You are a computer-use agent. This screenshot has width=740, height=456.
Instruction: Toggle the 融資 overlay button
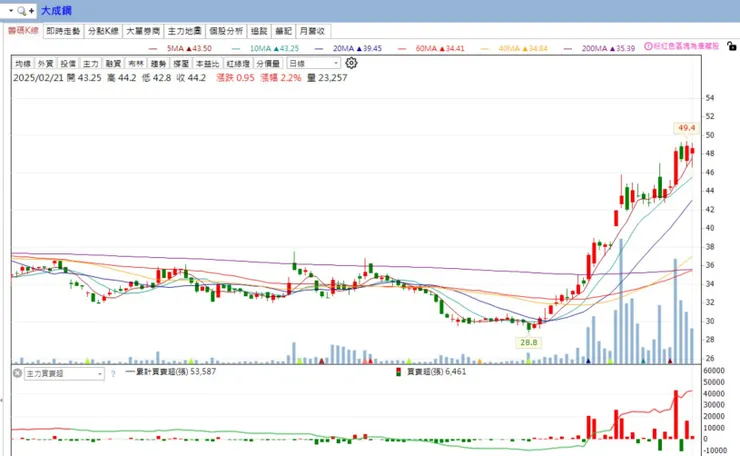coord(113,63)
